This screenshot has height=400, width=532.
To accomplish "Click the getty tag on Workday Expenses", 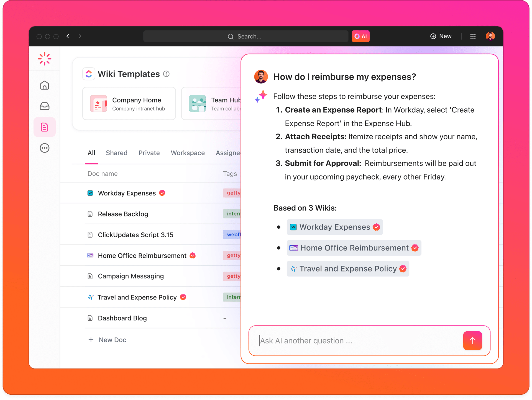I will point(232,193).
